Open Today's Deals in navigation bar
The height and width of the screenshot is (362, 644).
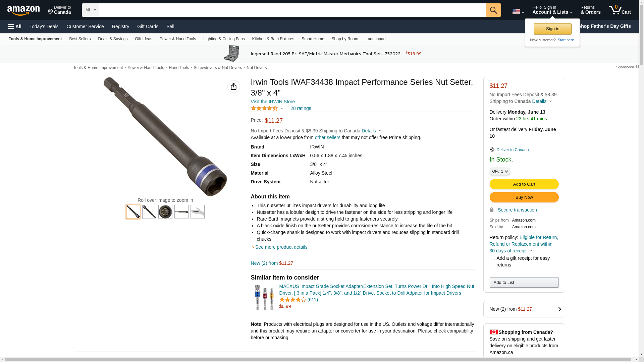coord(44,26)
